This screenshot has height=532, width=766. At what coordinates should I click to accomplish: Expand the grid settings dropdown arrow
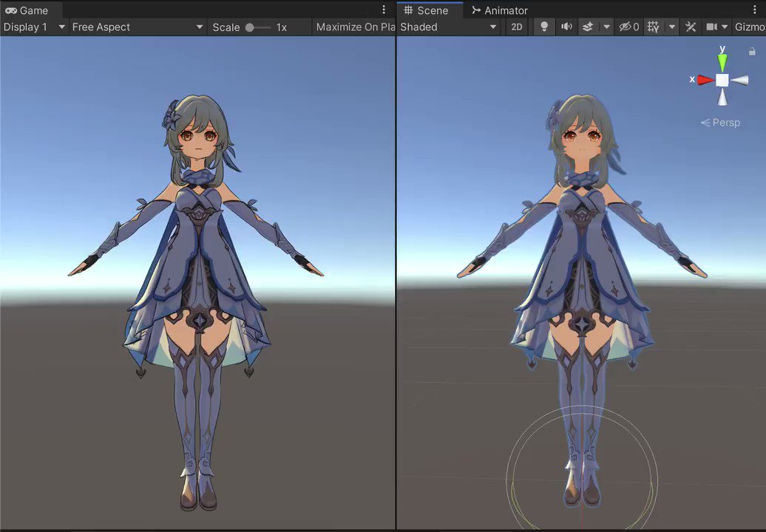pos(672,27)
